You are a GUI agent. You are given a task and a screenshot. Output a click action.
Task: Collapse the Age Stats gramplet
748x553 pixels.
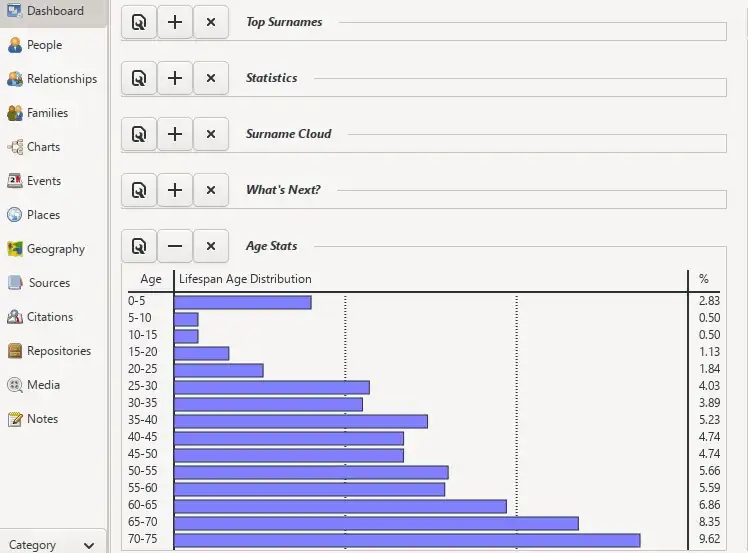pos(175,246)
